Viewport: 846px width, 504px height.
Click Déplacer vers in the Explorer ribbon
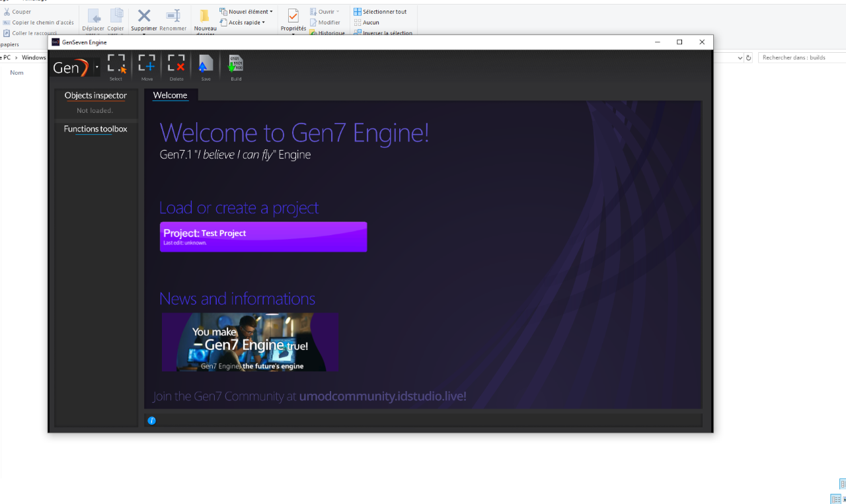pos(93,21)
